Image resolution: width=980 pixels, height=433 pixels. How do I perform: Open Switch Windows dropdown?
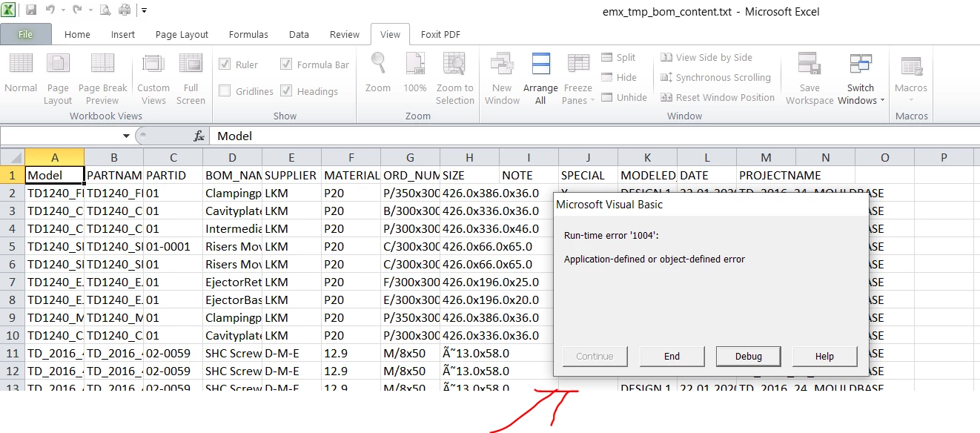(x=861, y=78)
